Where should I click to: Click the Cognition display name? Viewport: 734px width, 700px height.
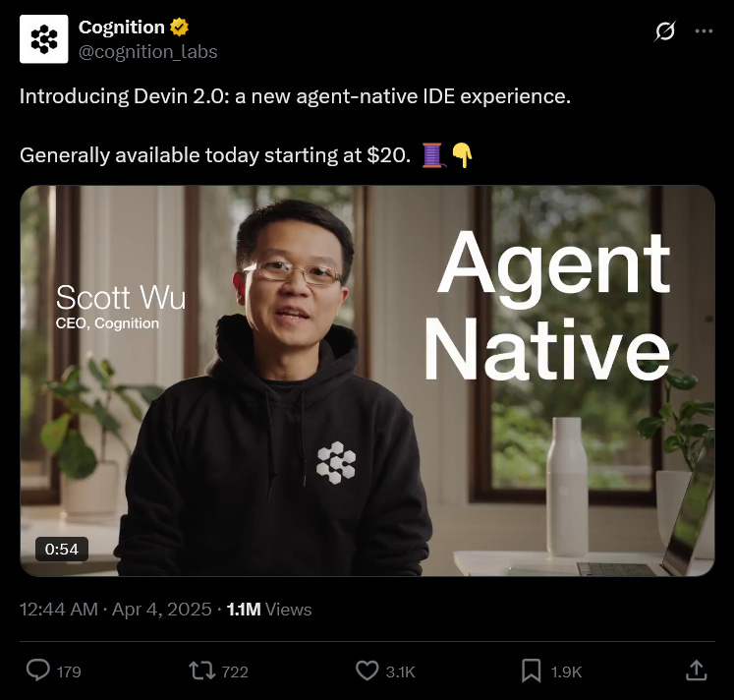(x=121, y=28)
